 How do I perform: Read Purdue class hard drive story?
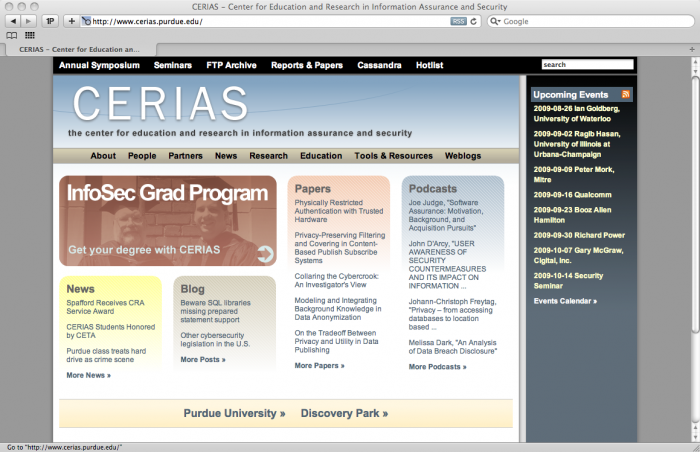click(x=106, y=355)
